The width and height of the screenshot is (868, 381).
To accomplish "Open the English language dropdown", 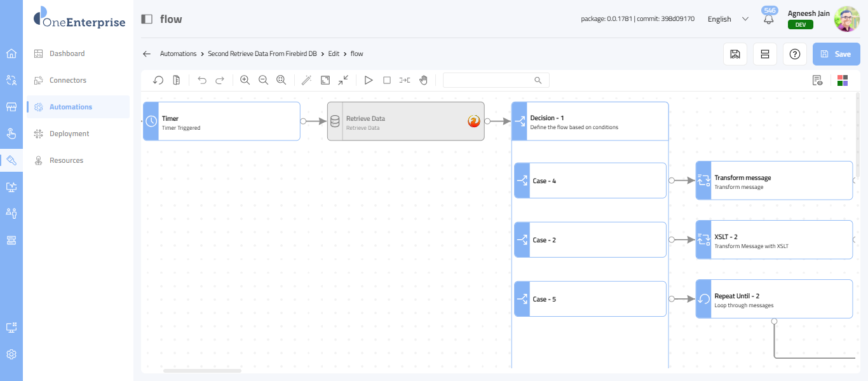I will 728,19.
